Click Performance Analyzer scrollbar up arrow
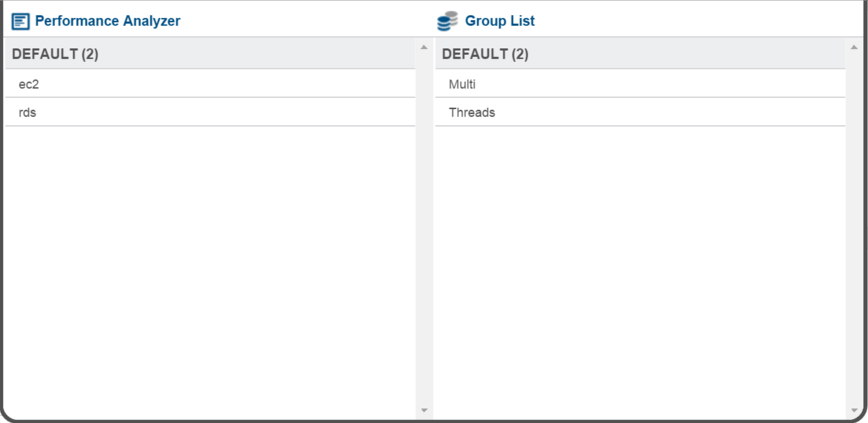The width and height of the screenshot is (868, 423). click(x=424, y=47)
